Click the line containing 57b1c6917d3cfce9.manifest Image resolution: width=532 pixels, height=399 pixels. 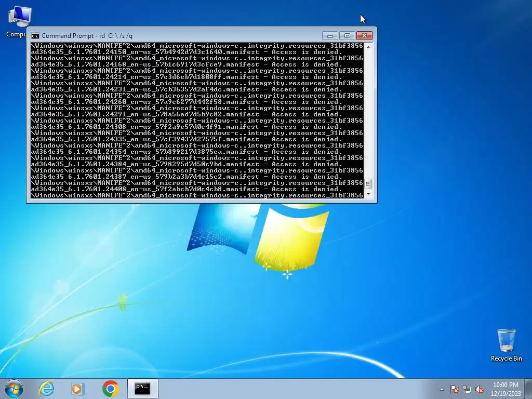(x=187, y=64)
